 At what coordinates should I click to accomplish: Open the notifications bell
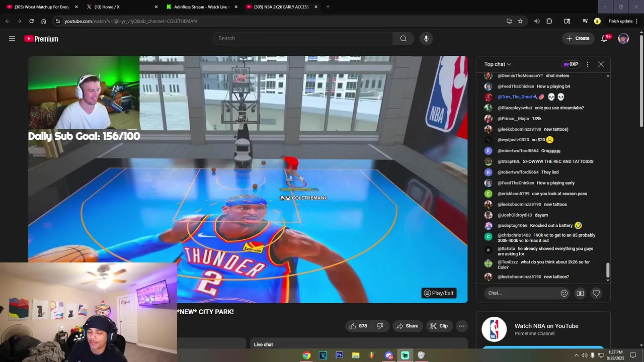605,39
